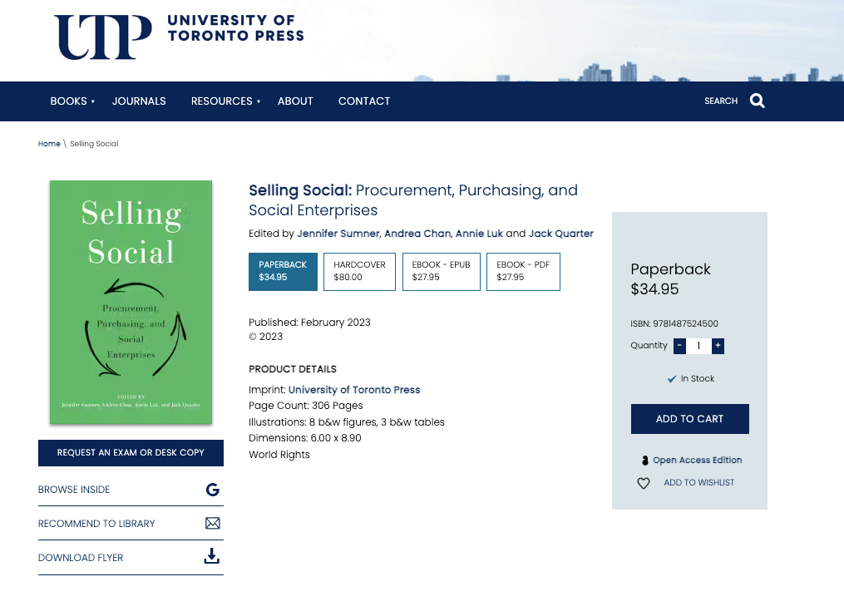Go to Home breadcrumb link
The width and height of the screenshot is (844, 616).
[49, 144]
